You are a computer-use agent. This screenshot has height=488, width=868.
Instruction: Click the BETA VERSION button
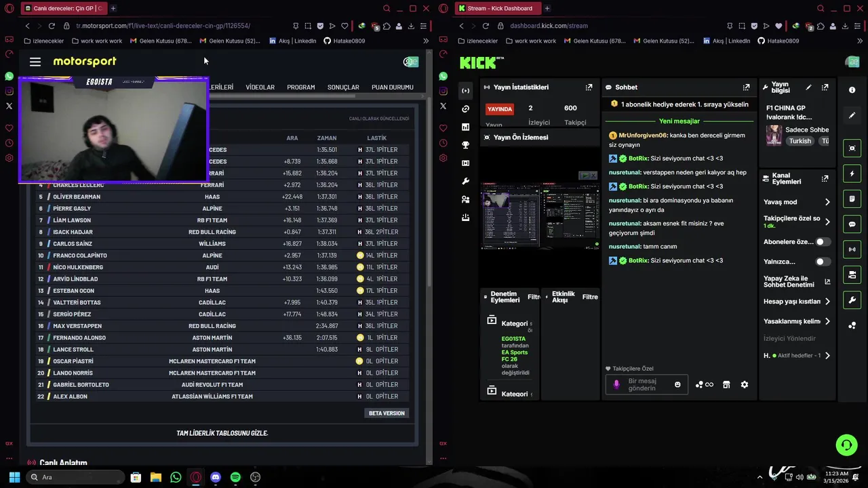click(x=387, y=413)
